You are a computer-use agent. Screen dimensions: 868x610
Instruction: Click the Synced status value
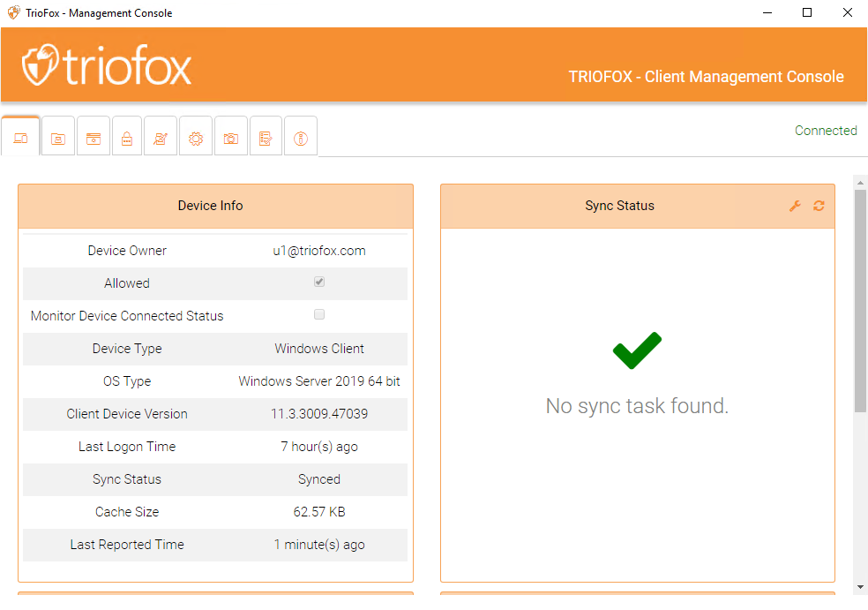click(319, 479)
